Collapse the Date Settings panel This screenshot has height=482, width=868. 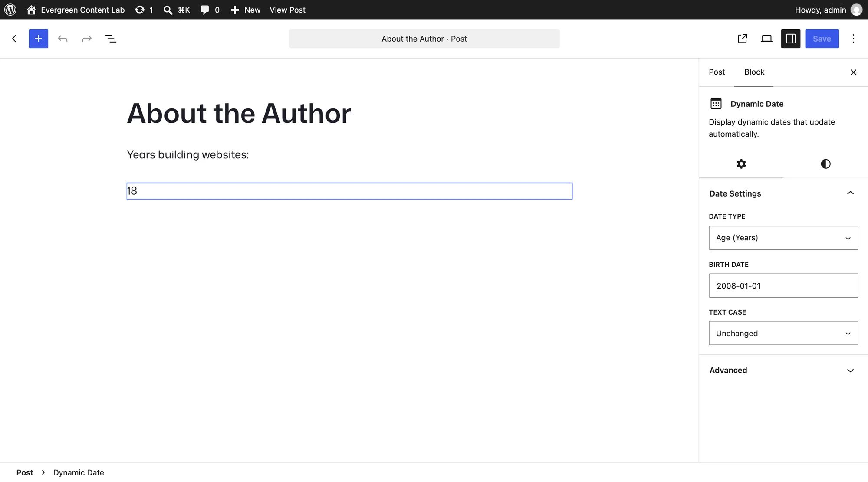(783, 193)
